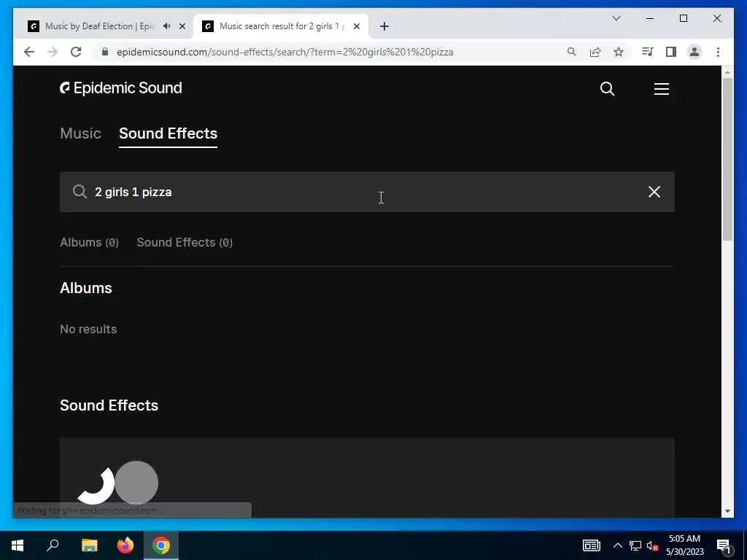Reload the current page
This screenshot has height=560, width=747.
pyautogui.click(x=76, y=52)
